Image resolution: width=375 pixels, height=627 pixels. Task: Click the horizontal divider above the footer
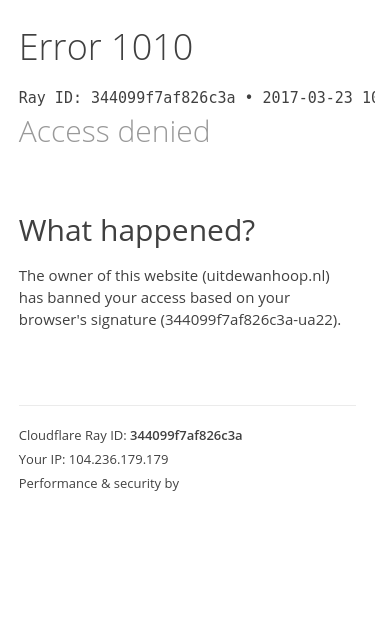point(188,405)
